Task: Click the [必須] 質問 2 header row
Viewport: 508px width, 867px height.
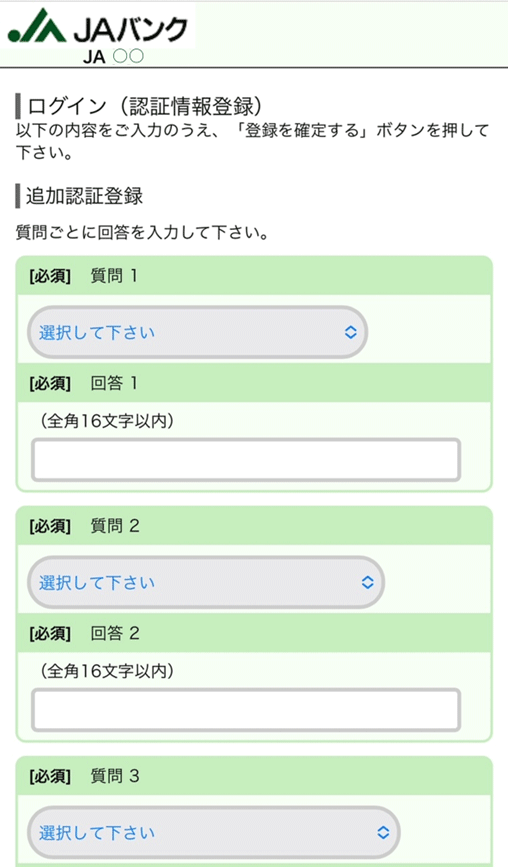Action: click(x=254, y=525)
